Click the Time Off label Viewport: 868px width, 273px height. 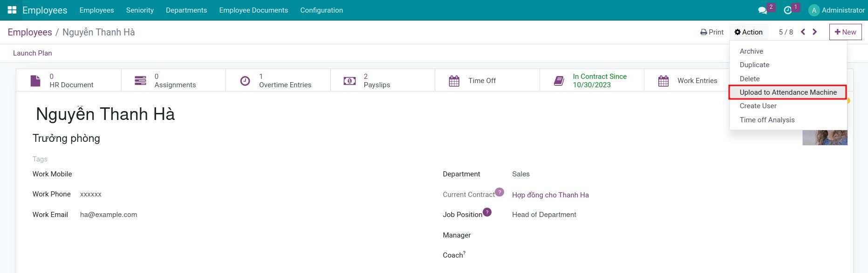482,81
